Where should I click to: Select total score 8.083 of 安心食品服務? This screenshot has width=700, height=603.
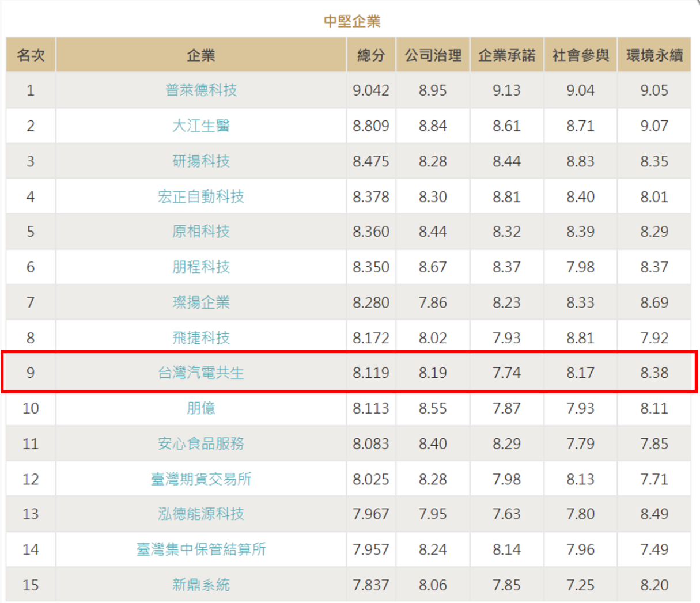click(371, 444)
